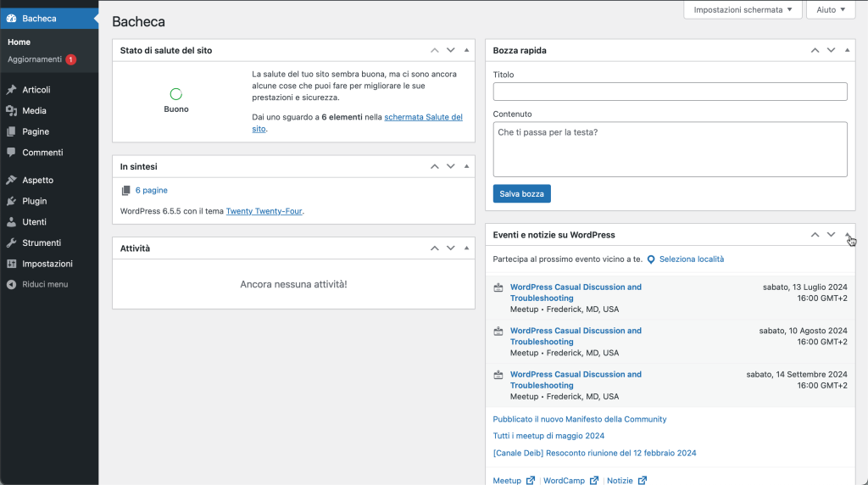The height and width of the screenshot is (485, 868).
Task: Open the Aiuto help dropdown
Action: (831, 10)
